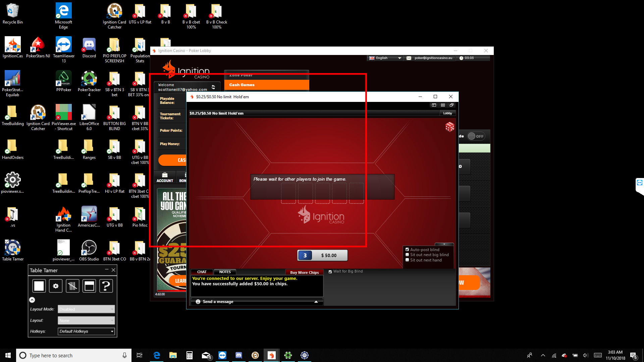Viewport: 644px width, 362px height.
Task: Click the refresh balance icon in lobby
Action: click(x=213, y=87)
